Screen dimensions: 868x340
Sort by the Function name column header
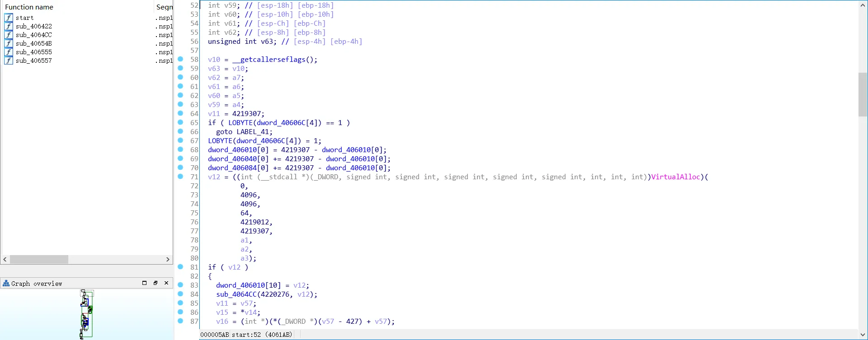pos(29,7)
